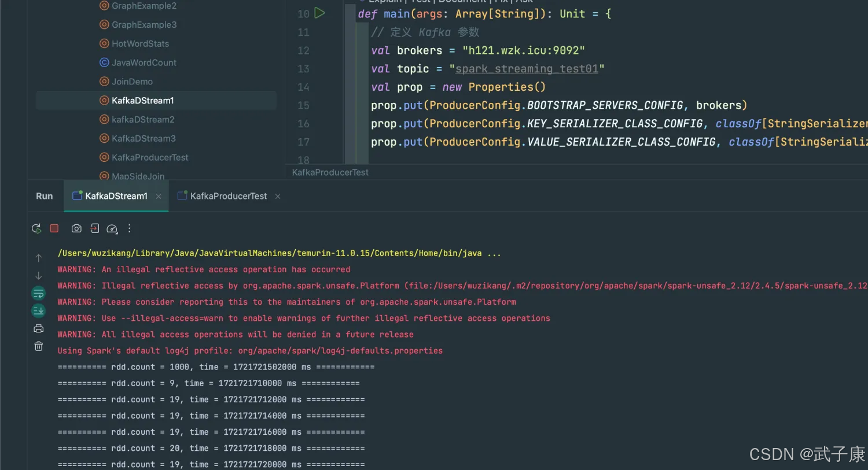The width and height of the screenshot is (868, 470).
Task: Click BOOTSTRAP_SERVERS_CONFIG in the code
Action: pos(605,105)
